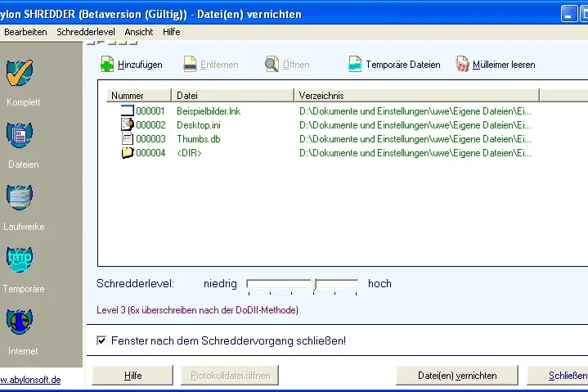Select number 000002 in list

pos(150,125)
